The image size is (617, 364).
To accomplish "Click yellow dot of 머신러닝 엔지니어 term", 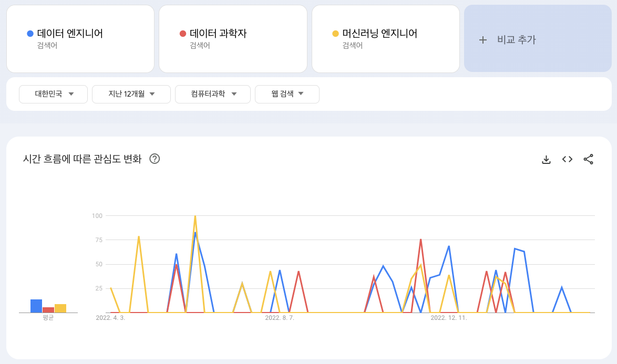I will [335, 34].
